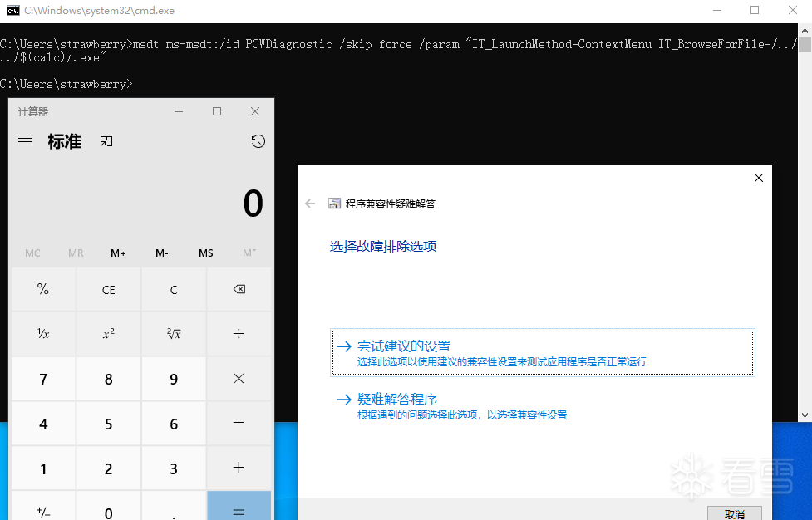Viewport: 812px width, 520px height.
Task: Close the Calculator window
Action: click(255, 111)
